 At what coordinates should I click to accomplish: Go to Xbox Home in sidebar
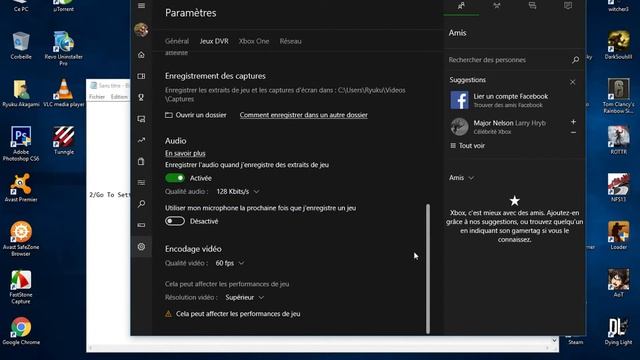141,55
